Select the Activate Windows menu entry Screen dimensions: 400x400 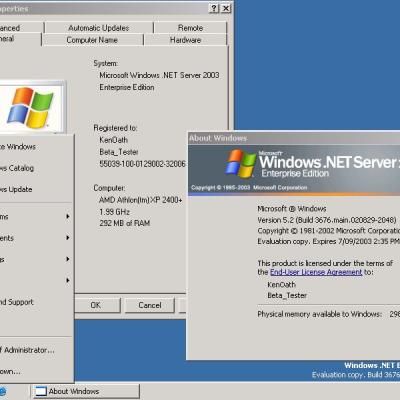point(36,147)
